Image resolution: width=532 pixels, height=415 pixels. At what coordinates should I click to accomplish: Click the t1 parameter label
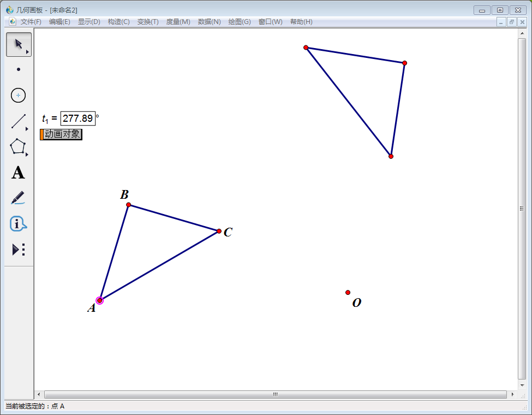coord(45,119)
